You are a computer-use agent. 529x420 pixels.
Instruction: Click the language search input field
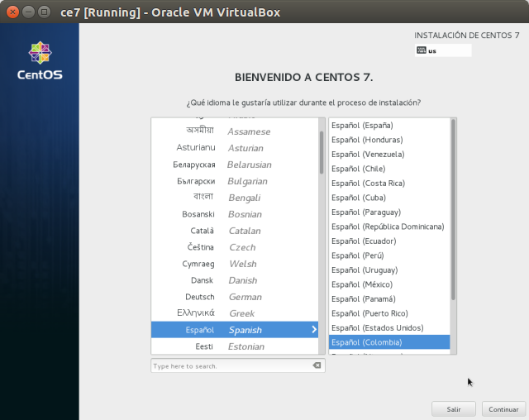[238, 365]
